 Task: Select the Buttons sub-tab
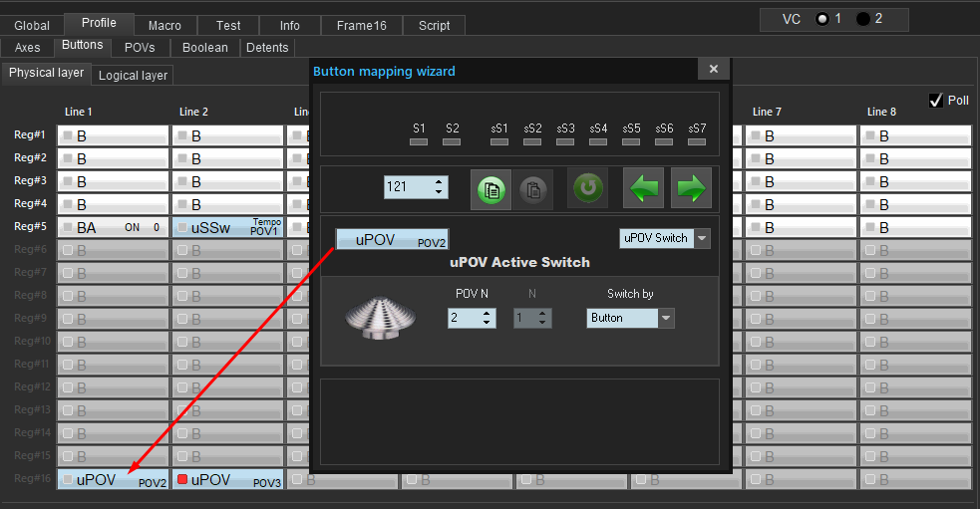[x=83, y=46]
